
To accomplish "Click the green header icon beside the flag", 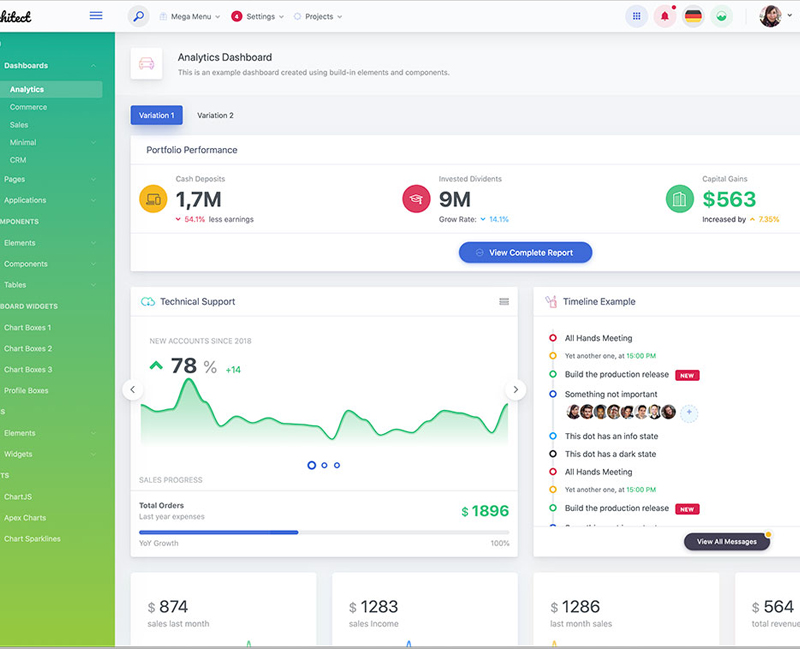I will (x=721, y=17).
